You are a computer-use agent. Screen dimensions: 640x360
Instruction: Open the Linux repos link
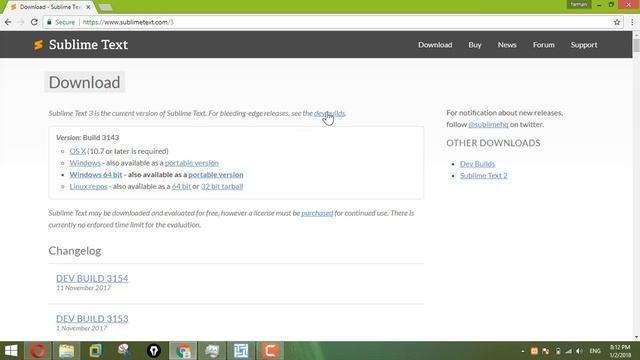(x=88, y=187)
